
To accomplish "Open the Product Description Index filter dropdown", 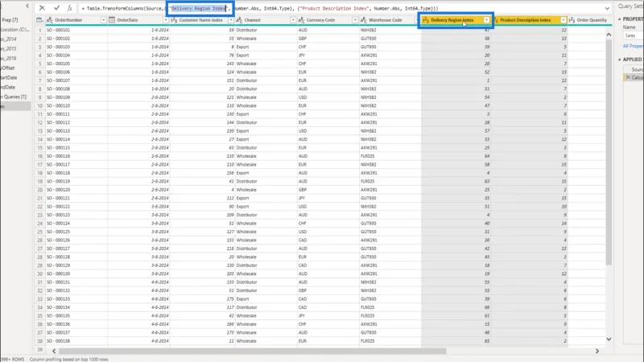I will (563, 19).
